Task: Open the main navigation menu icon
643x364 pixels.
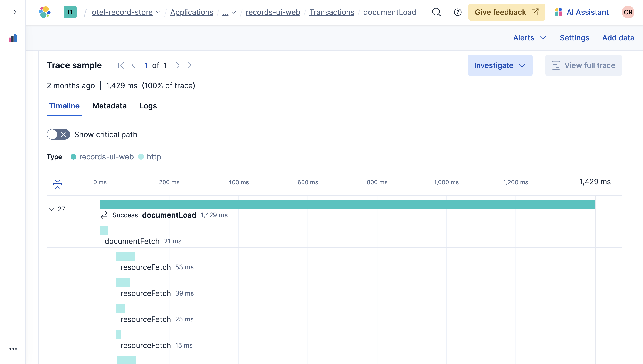Action: click(x=13, y=12)
